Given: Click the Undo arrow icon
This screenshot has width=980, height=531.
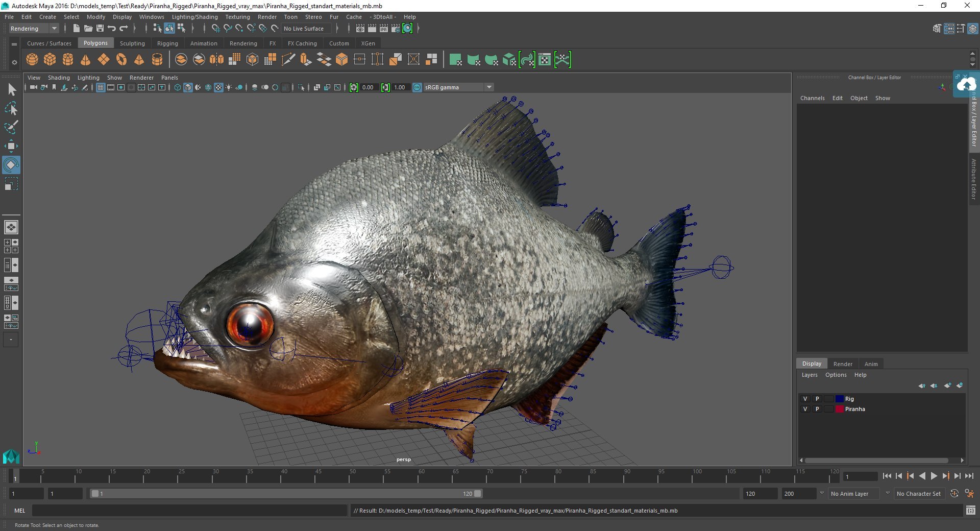Looking at the screenshot, I should [x=112, y=29].
